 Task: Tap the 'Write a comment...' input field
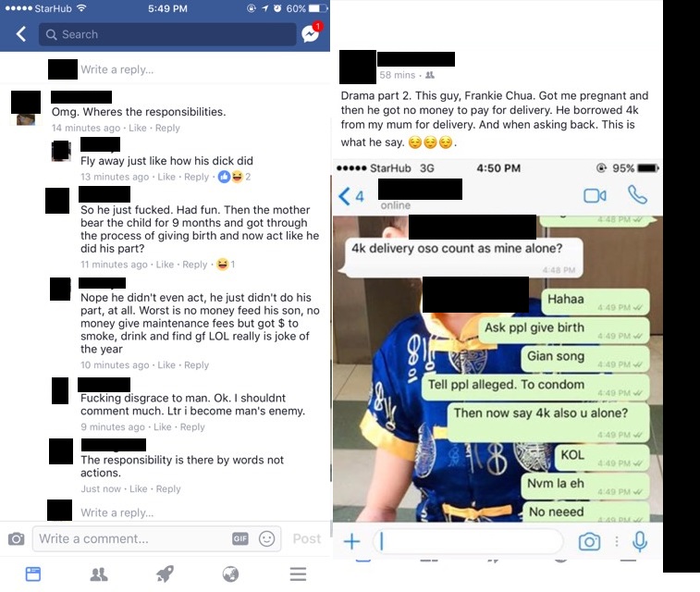(x=156, y=539)
